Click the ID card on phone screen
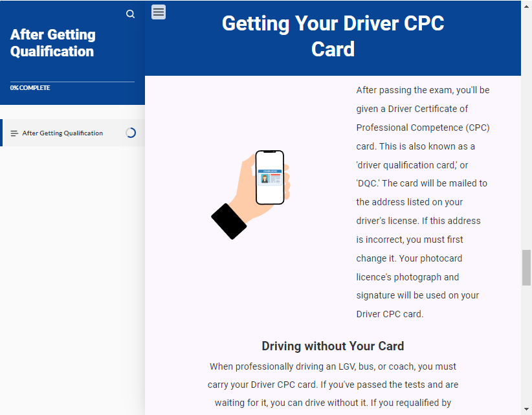The width and height of the screenshot is (532, 415). tap(269, 177)
